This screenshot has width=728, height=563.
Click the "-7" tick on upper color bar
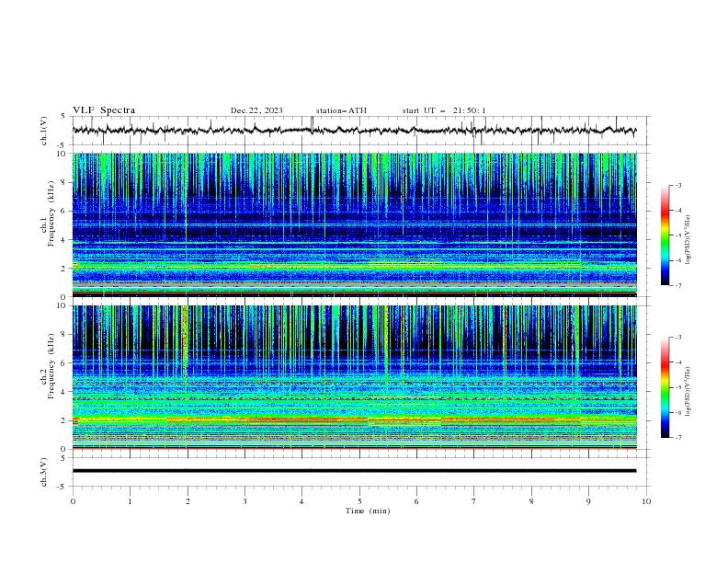tap(677, 285)
